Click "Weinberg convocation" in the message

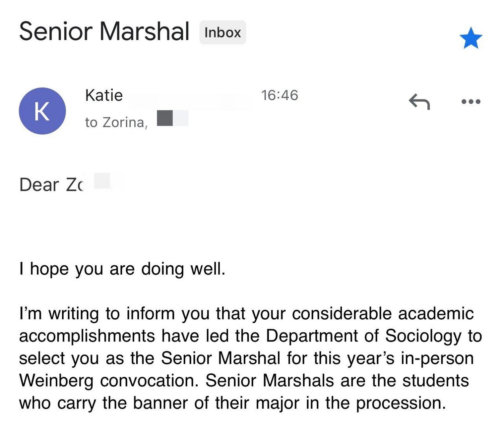click(x=109, y=381)
